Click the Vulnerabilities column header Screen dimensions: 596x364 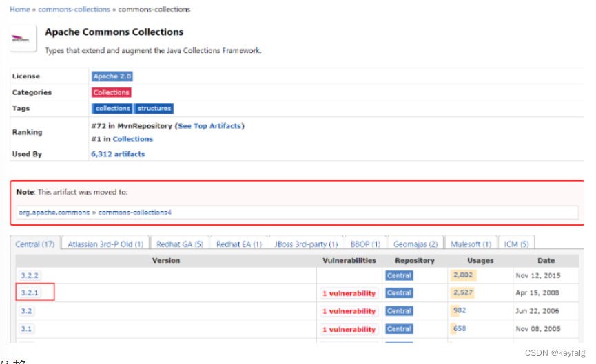click(x=349, y=260)
